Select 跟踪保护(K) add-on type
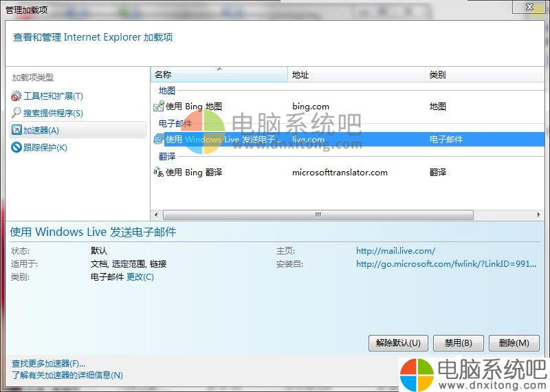The image size is (550, 392). pyautogui.click(x=45, y=147)
